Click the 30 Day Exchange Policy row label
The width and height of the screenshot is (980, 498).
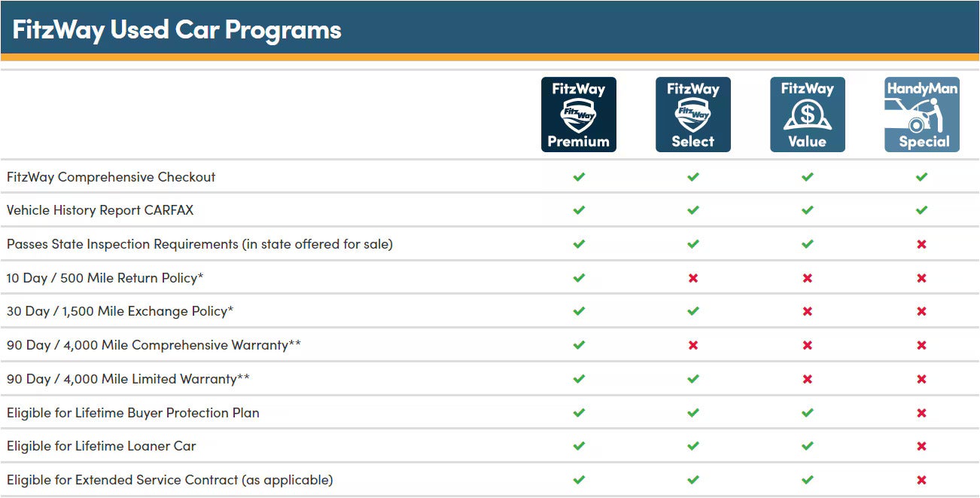tap(120, 311)
